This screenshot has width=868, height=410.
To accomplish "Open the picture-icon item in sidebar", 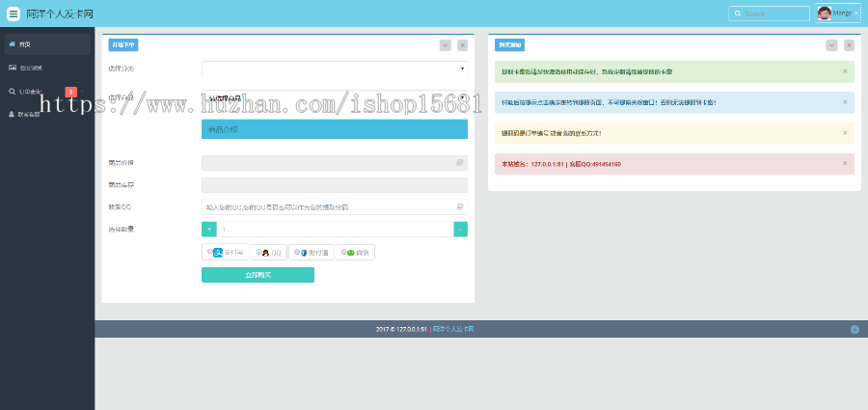I will coord(47,68).
